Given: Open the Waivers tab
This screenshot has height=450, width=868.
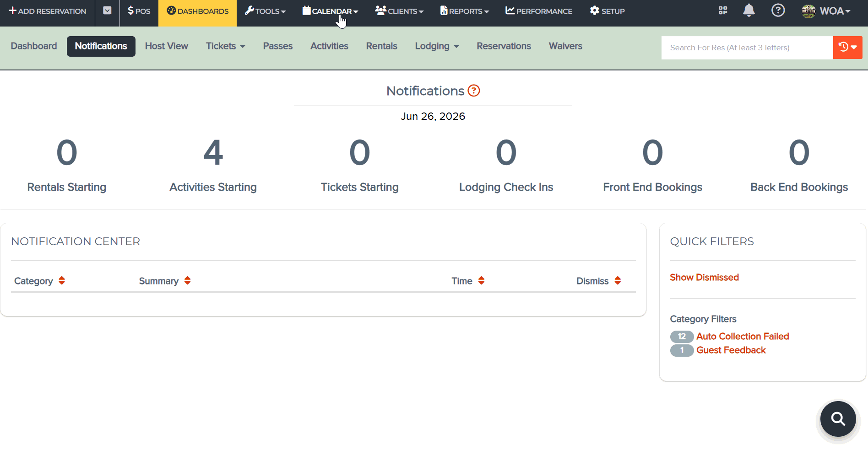Looking at the screenshot, I should (566, 46).
